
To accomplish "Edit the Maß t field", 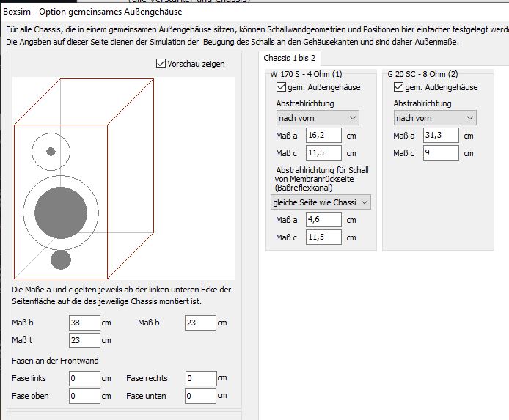I will point(84,340).
